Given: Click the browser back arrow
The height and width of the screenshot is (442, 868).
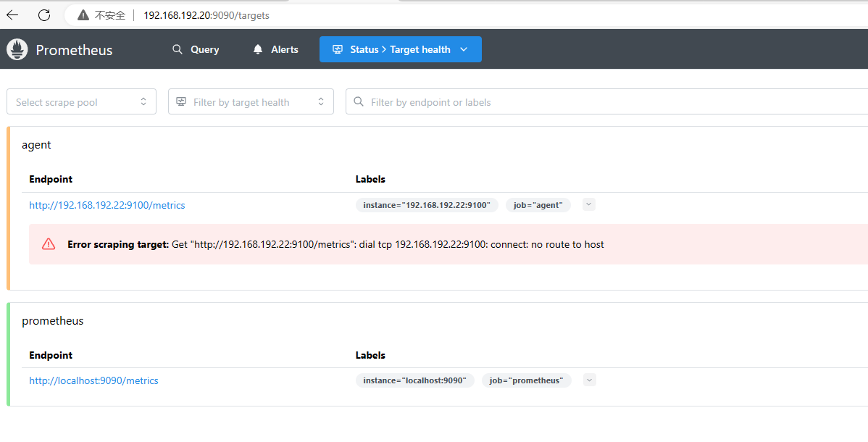Looking at the screenshot, I should pyautogui.click(x=12, y=15).
